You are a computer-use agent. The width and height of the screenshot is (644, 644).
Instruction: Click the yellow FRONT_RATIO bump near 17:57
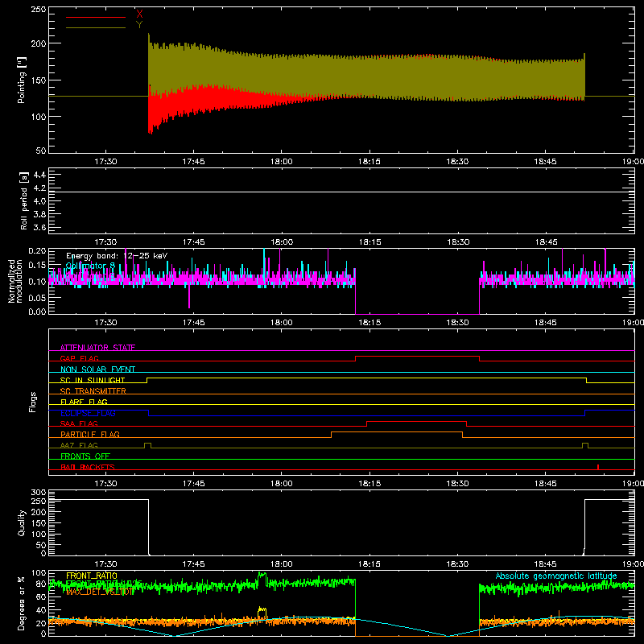[262, 612]
